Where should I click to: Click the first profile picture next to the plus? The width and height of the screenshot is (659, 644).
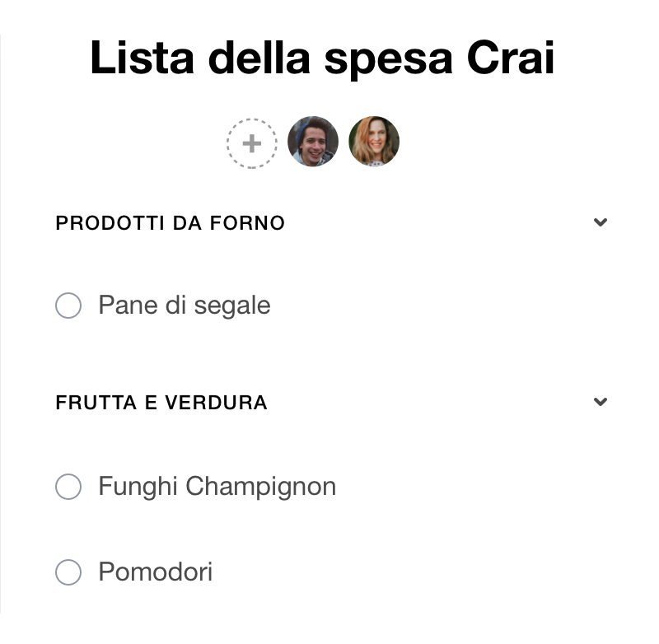[313, 141]
